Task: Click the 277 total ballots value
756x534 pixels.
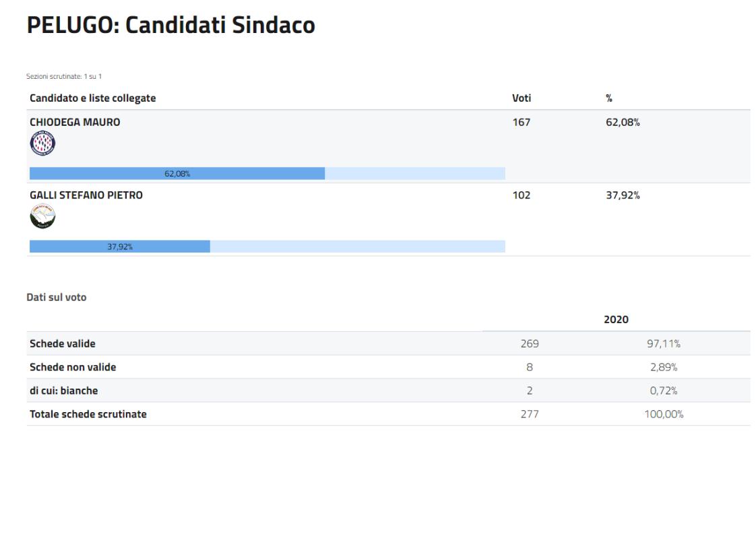Action: tap(530, 414)
